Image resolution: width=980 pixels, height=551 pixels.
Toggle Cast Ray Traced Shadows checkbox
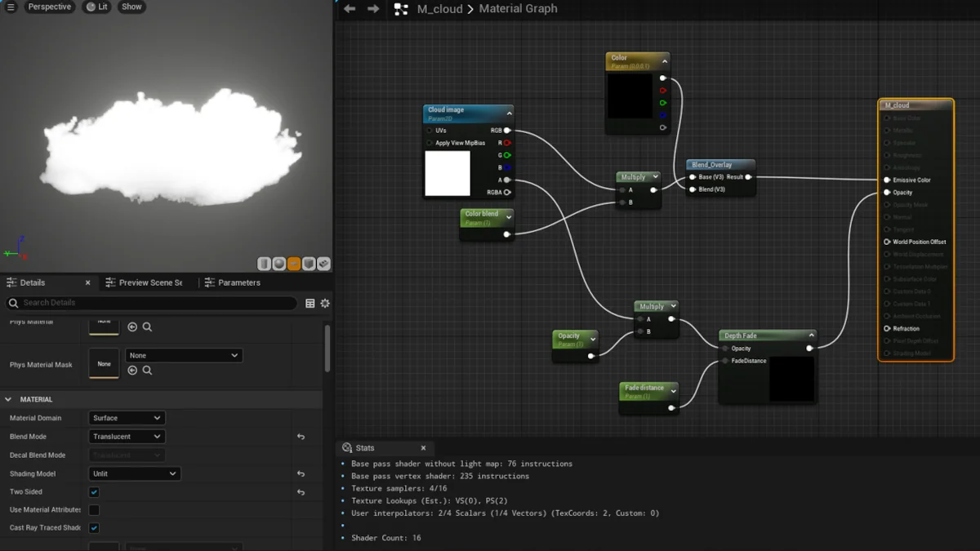point(94,528)
